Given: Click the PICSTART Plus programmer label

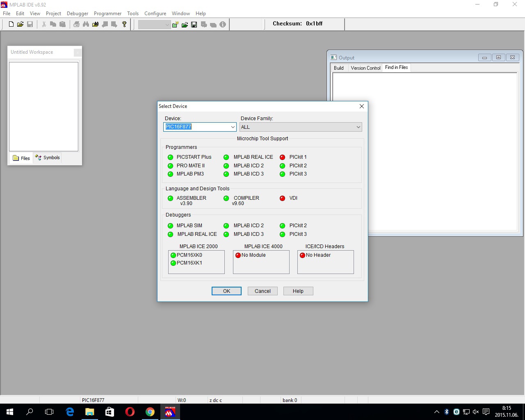Looking at the screenshot, I should coord(194,157).
